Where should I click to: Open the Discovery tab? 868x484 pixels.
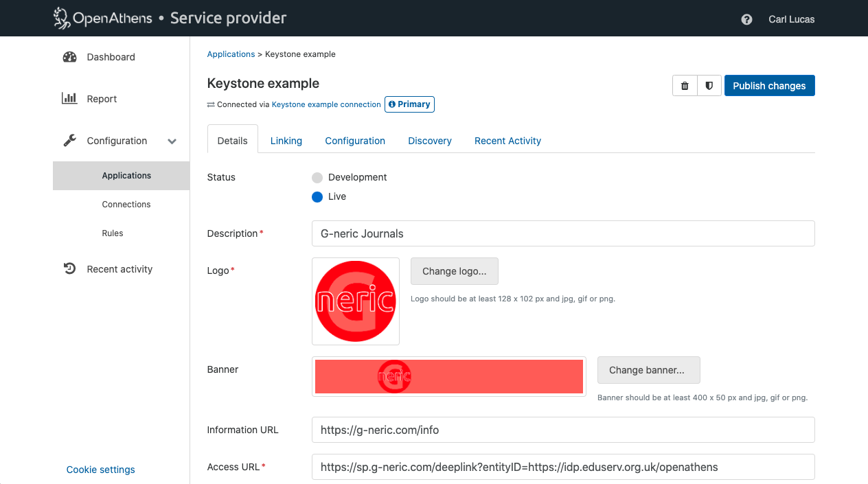pyautogui.click(x=429, y=141)
